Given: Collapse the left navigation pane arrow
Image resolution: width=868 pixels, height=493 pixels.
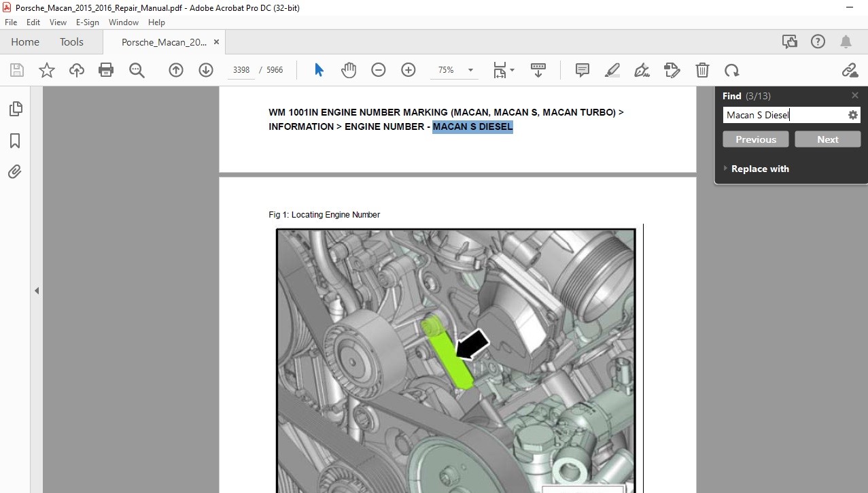Looking at the screenshot, I should pyautogui.click(x=37, y=290).
